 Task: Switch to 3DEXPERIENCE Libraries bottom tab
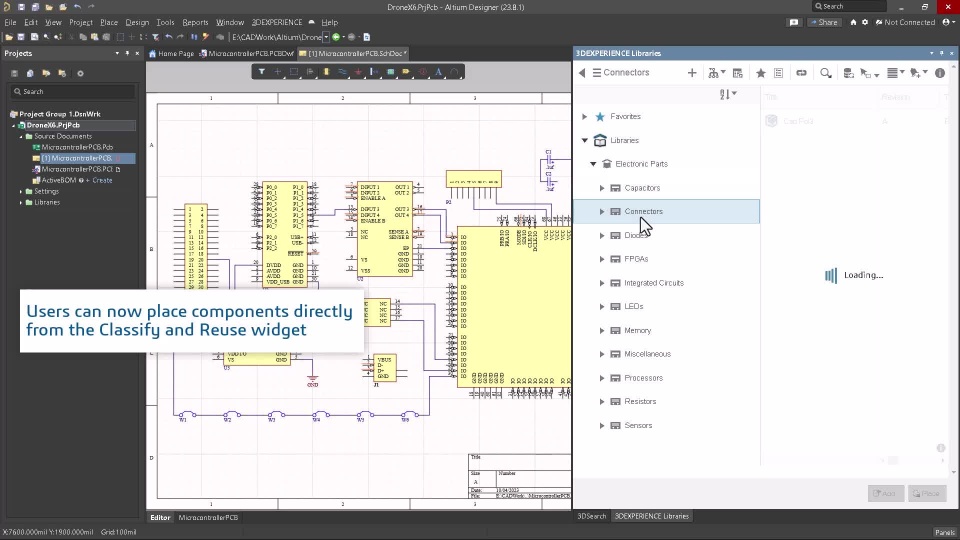click(x=651, y=516)
